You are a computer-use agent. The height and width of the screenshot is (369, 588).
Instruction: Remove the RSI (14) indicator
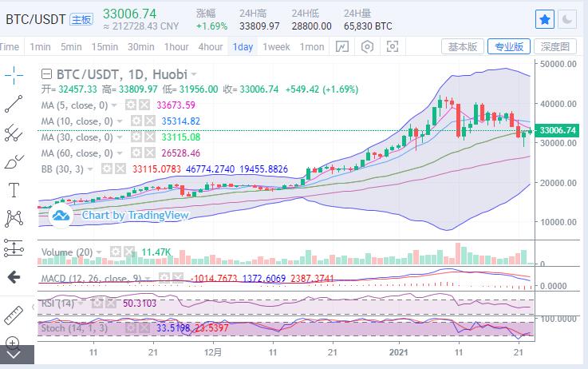[111, 303]
